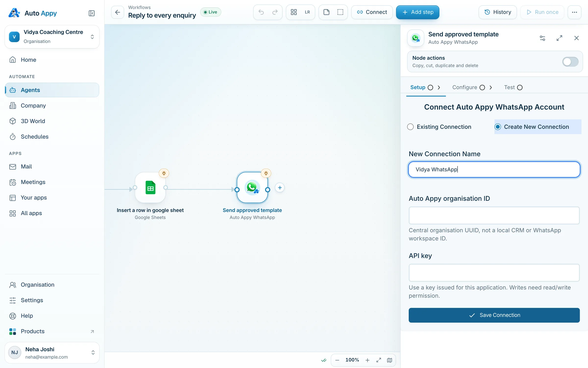Select the Google Sheets node
Image resolution: width=588 pixels, height=368 pixels.
pos(150,188)
